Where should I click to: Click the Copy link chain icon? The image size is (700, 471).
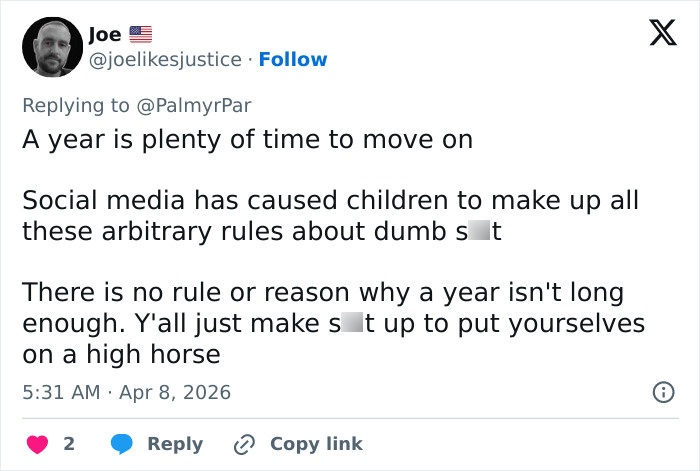[245, 443]
